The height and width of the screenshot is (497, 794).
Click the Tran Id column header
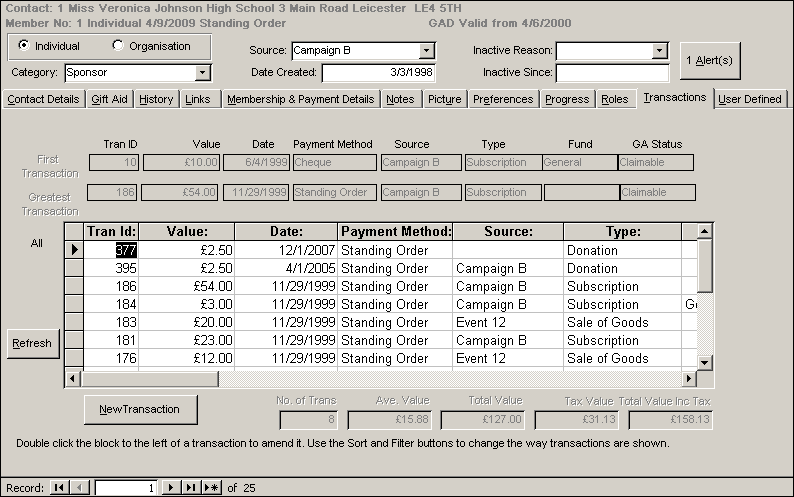click(x=111, y=232)
